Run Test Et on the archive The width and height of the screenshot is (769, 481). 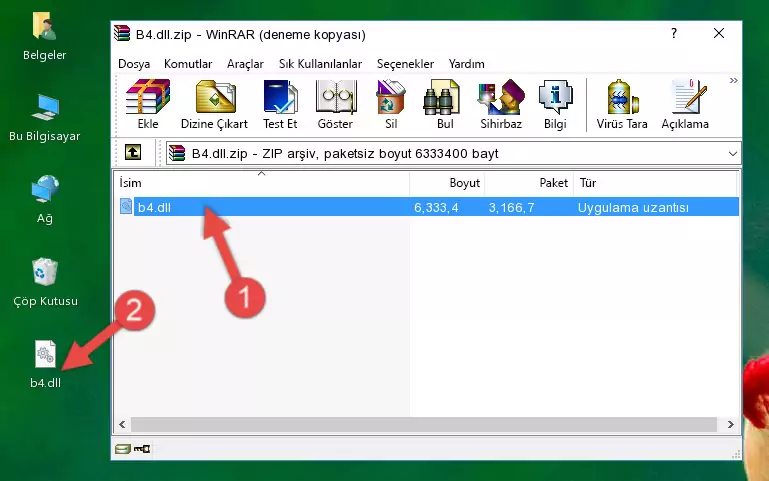280,104
